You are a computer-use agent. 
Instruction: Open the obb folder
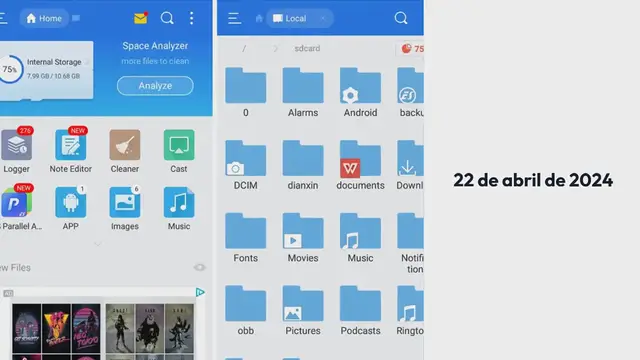[246, 304]
